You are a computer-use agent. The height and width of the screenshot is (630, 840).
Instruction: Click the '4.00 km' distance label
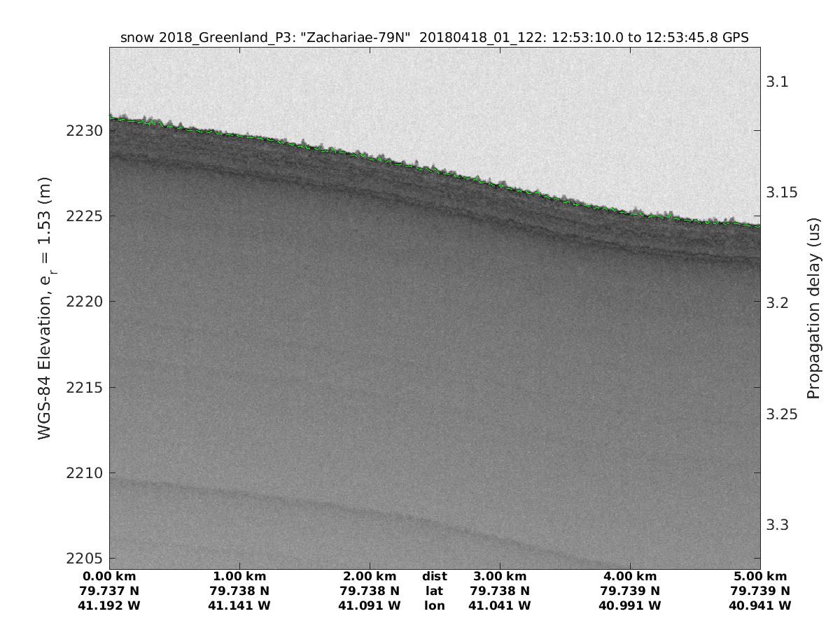click(x=630, y=577)
